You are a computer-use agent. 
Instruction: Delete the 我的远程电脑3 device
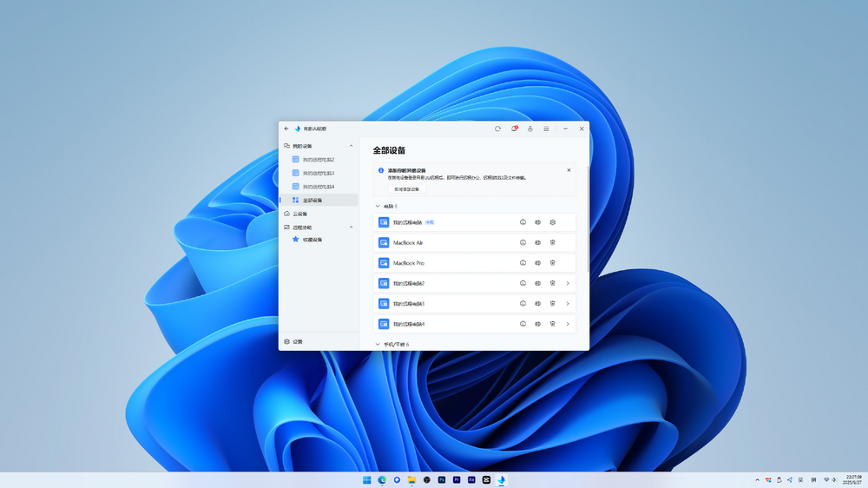[x=553, y=304]
